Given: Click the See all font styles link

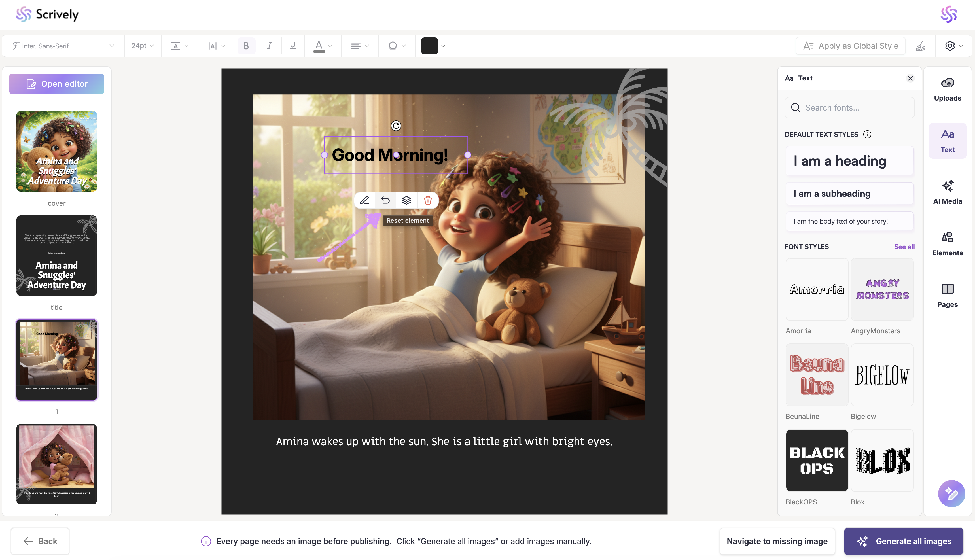Looking at the screenshot, I should (904, 247).
